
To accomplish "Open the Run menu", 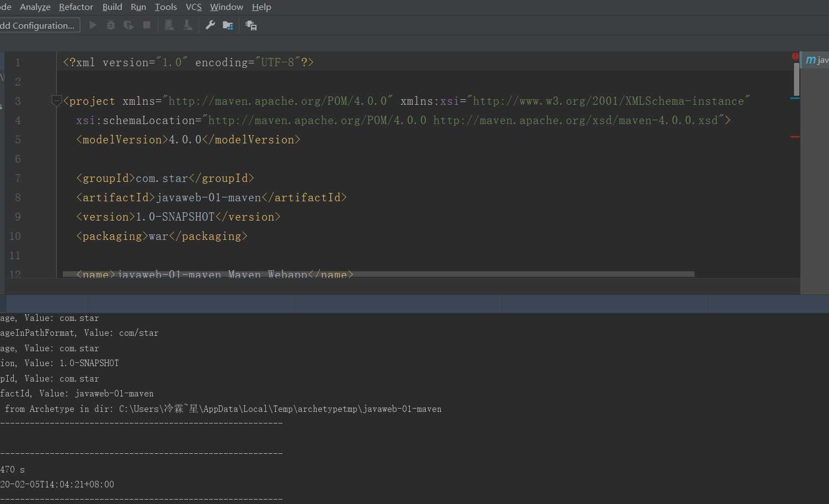I will point(138,7).
